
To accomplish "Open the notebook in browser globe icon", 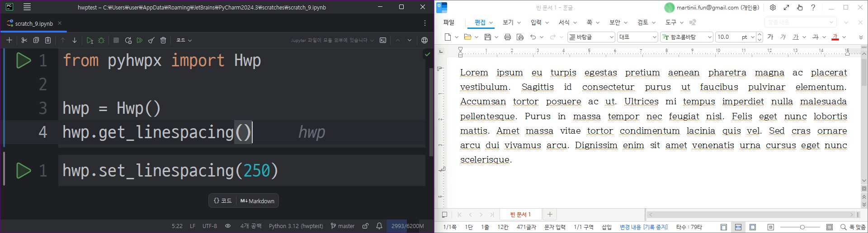I will 425,40.
